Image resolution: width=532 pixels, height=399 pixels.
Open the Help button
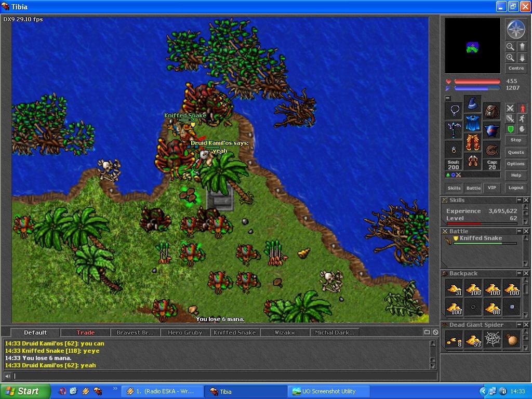coord(516,176)
